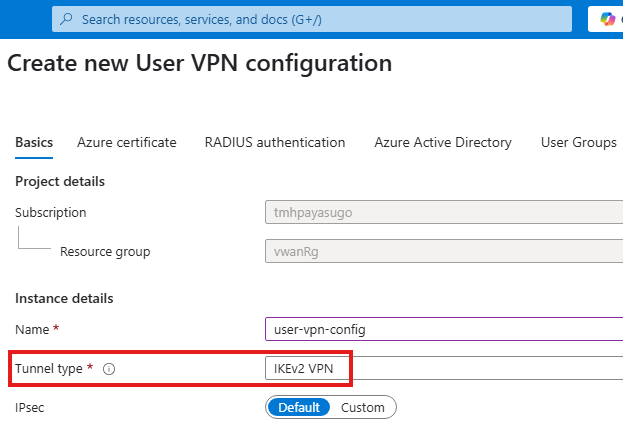Show Tunnel type info tooltip icon

[x=109, y=369]
